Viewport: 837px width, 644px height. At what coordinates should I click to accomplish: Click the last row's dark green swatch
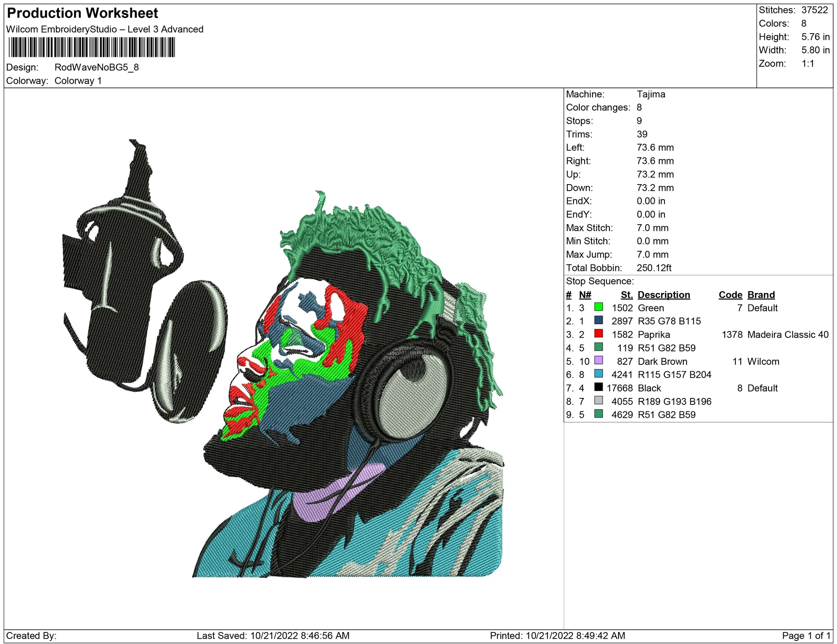click(x=598, y=414)
